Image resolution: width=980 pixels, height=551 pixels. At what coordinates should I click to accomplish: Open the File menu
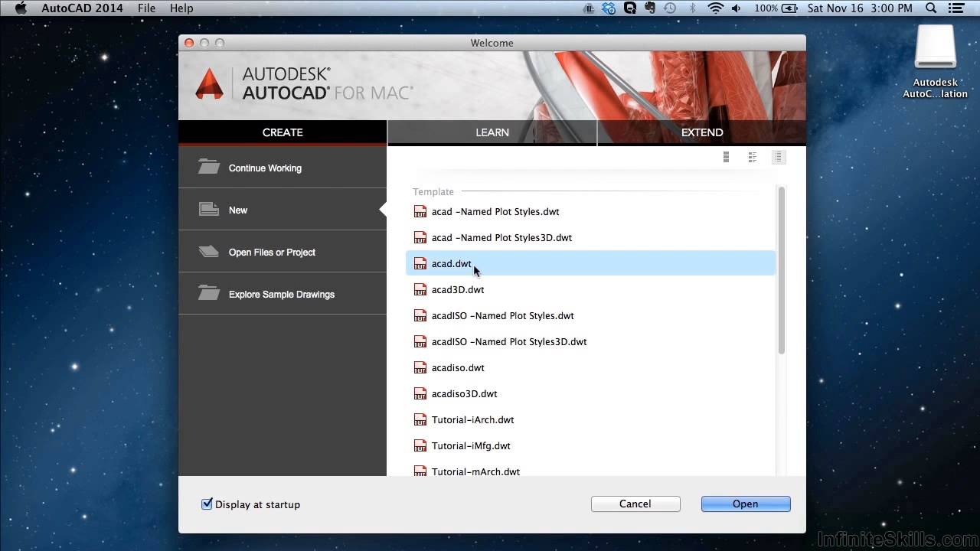146,8
